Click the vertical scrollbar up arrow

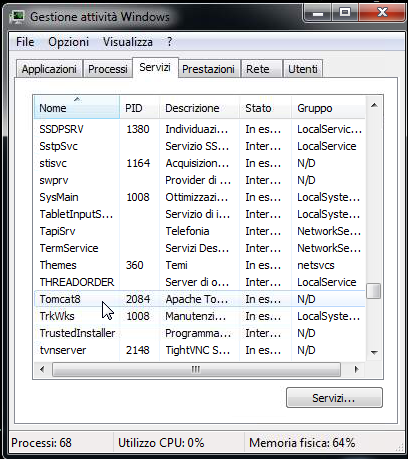click(374, 106)
